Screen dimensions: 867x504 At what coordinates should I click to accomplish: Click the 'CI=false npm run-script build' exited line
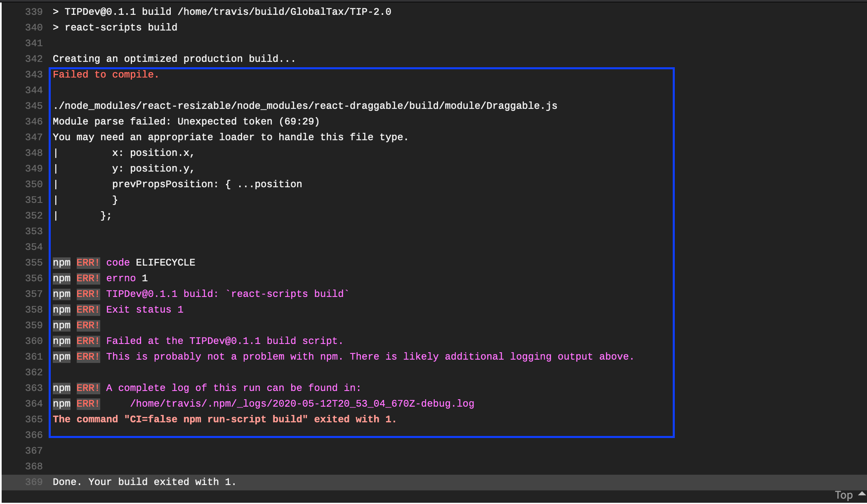point(224,419)
